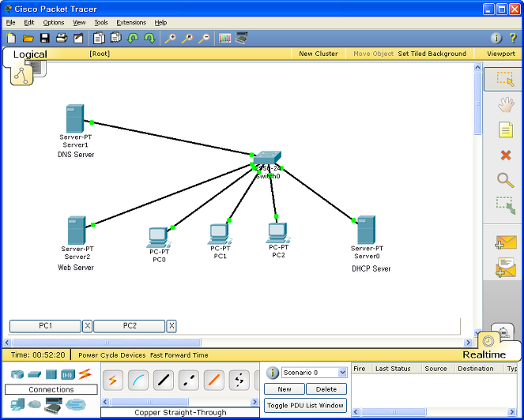Save the network with floppy icon
This screenshot has height=420, width=524.
[45, 38]
